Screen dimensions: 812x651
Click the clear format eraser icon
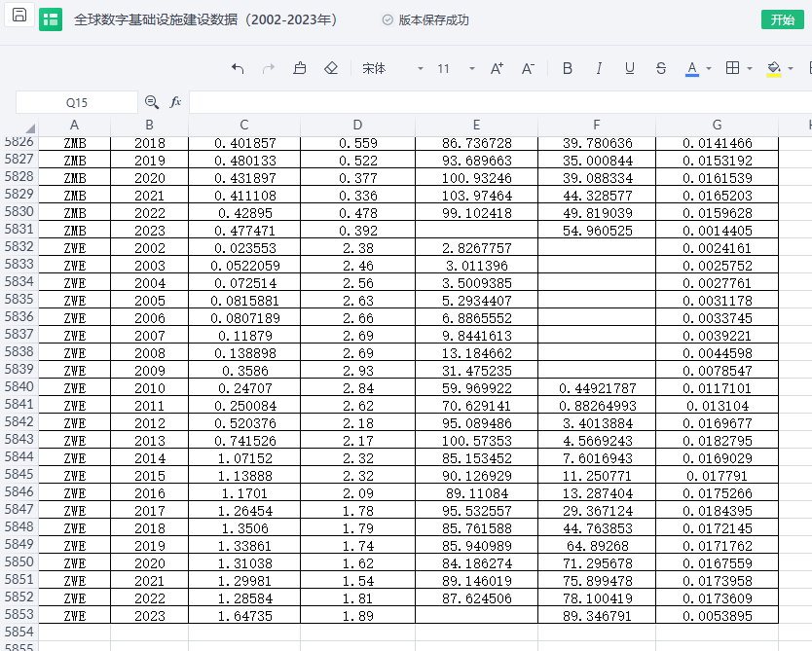coord(331,68)
